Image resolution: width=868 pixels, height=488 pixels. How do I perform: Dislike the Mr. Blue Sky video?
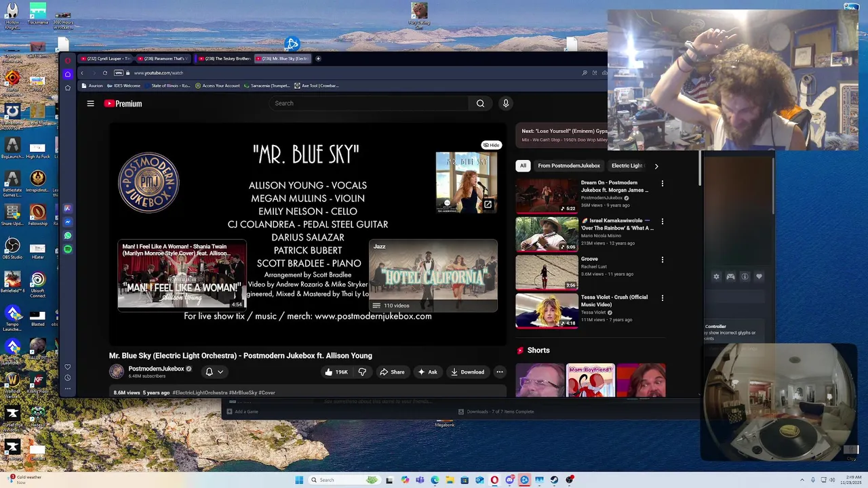[x=362, y=371]
